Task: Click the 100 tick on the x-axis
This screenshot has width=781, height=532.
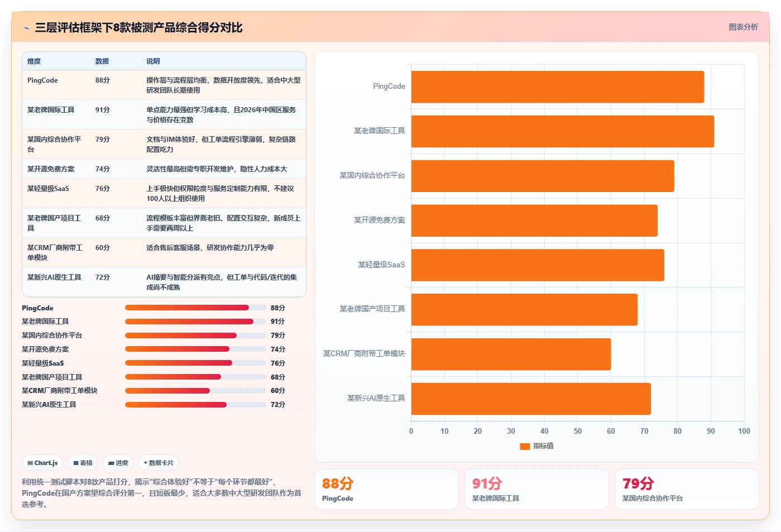Action: (x=744, y=431)
